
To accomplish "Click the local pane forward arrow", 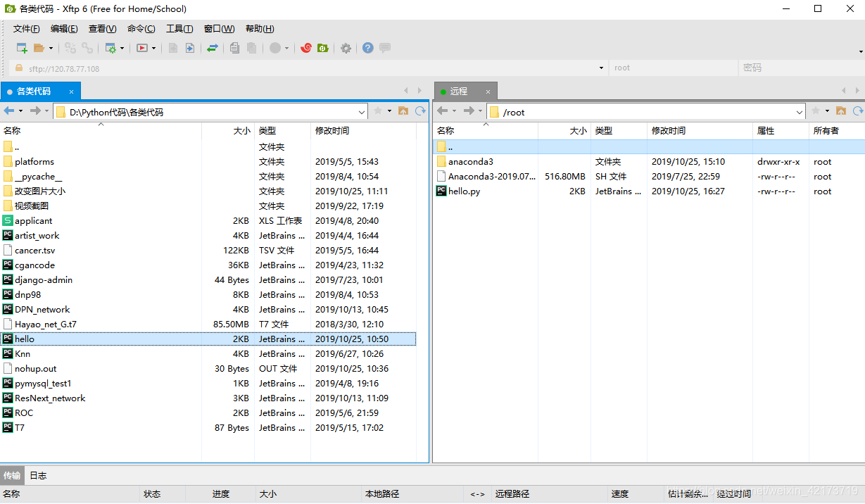I will (36, 111).
